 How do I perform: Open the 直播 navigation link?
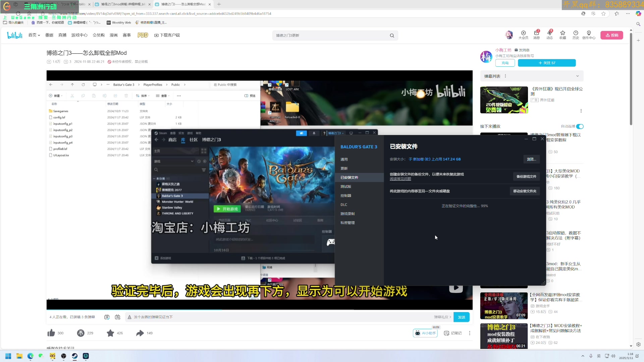click(x=62, y=35)
